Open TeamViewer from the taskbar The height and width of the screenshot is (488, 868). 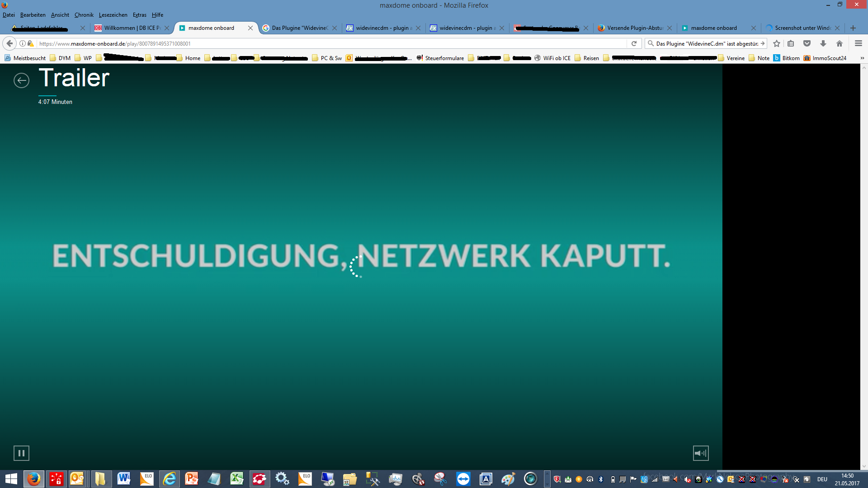pyautogui.click(x=463, y=479)
